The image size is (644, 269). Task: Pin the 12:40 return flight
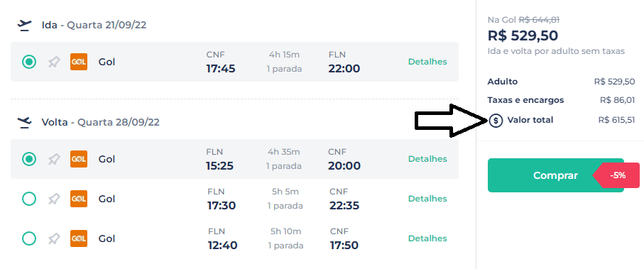[x=54, y=238]
